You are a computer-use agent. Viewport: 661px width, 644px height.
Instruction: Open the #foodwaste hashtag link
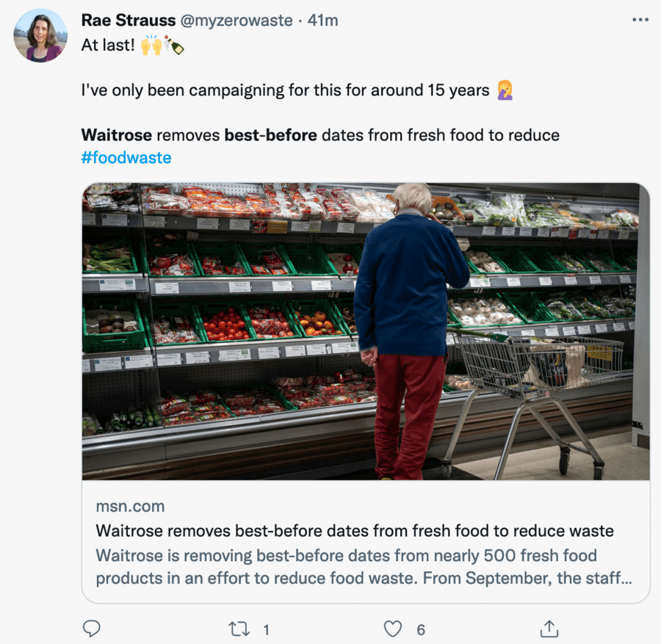click(x=126, y=157)
